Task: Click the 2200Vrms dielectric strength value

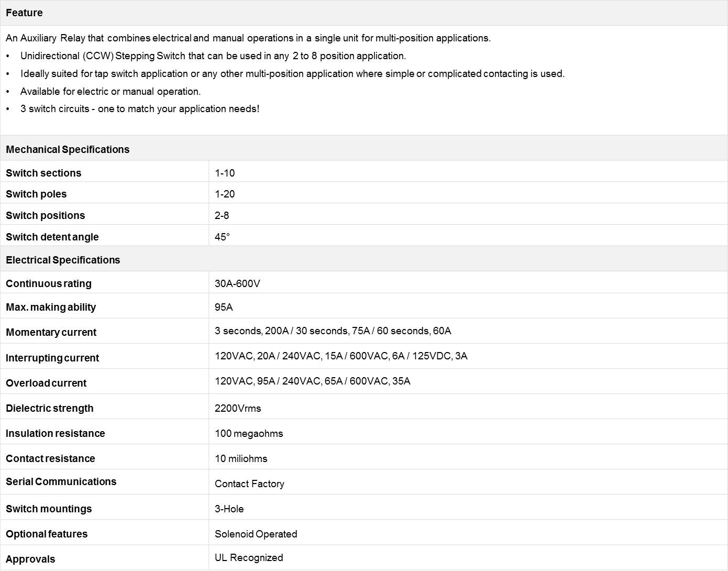Action: pyautogui.click(x=238, y=408)
